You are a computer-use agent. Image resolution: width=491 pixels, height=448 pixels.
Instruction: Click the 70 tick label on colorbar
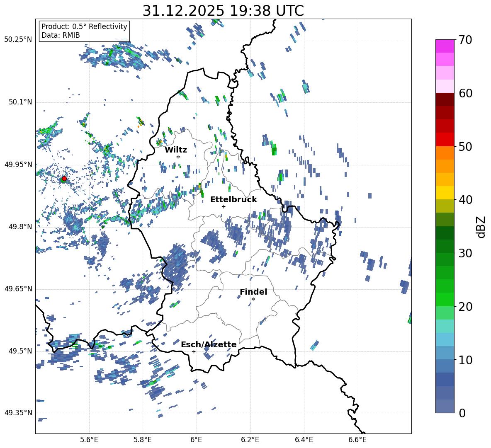coord(465,40)
